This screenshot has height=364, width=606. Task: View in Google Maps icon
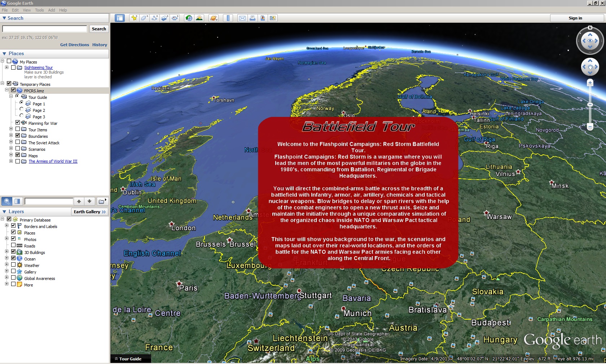tap(273, 18)
